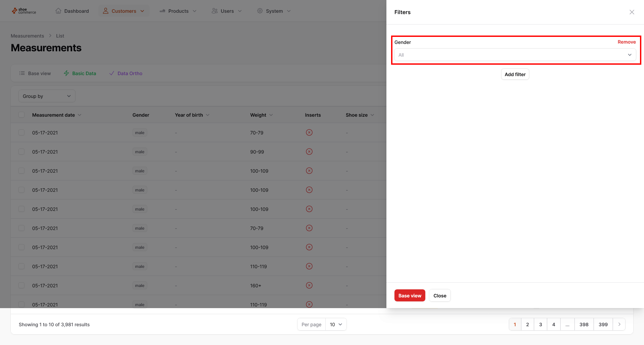Open the Group by dropdown
This screenshot has width=644, height=345.
(47, 96)
